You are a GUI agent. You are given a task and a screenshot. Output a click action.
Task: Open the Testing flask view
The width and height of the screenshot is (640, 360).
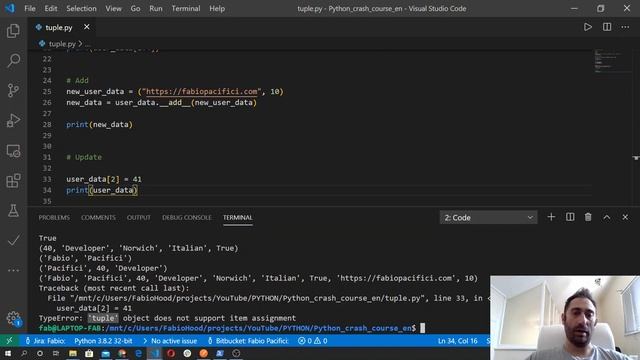[13, 210]
